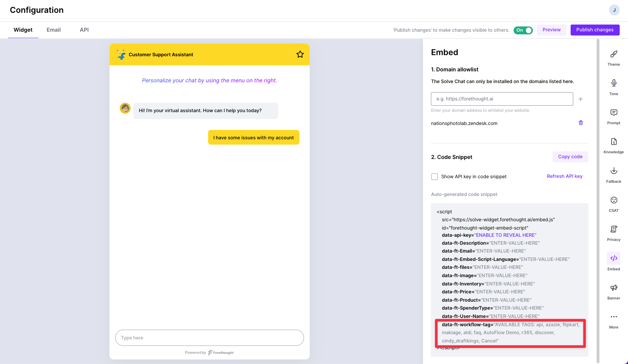Add domain with plus icon

point(581,99)
